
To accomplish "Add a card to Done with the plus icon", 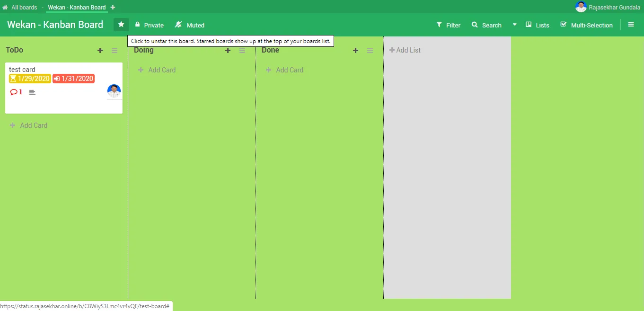I will point(355,51).
